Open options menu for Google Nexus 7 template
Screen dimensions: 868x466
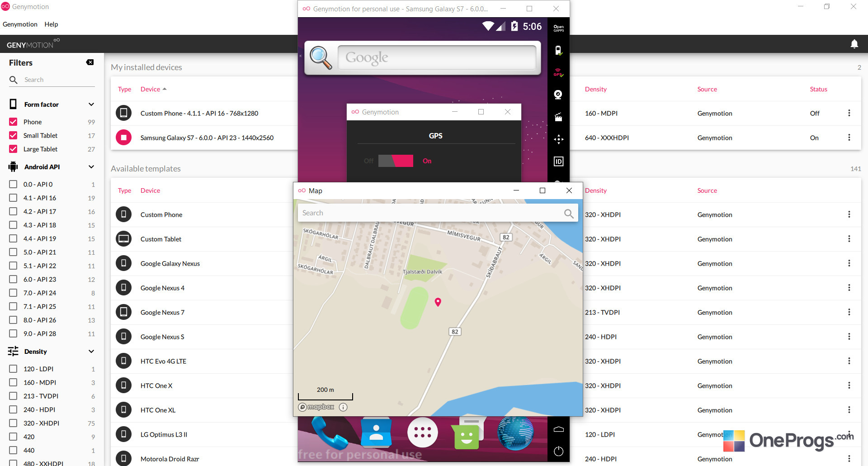[x=849, y=312]
